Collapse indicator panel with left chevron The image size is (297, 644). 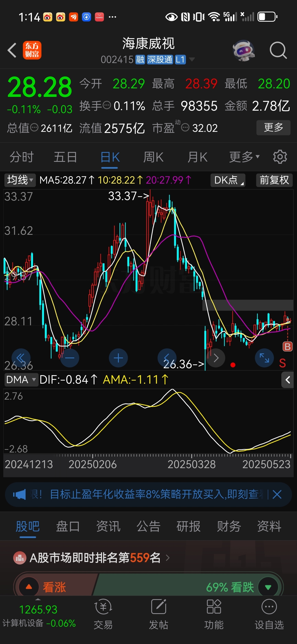[288, 380]
